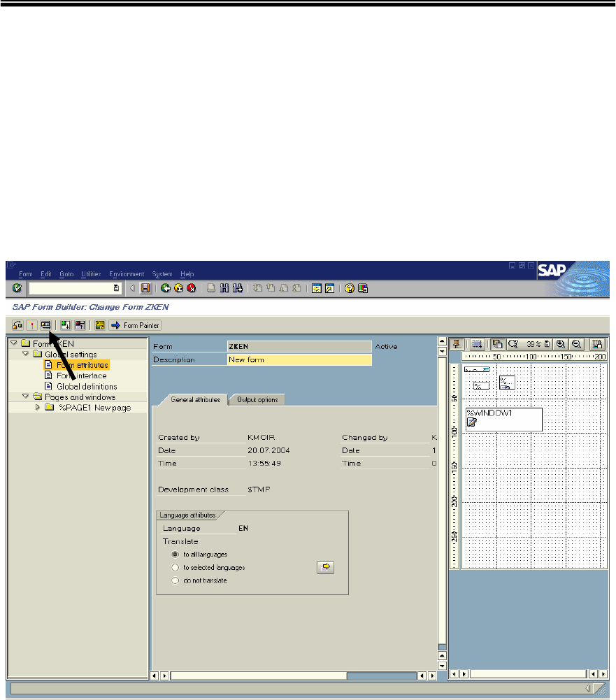The height and width of the screenshot is (700, 616).
Task: Click the green checkmark Enter icon
Action: pos(17,288)
